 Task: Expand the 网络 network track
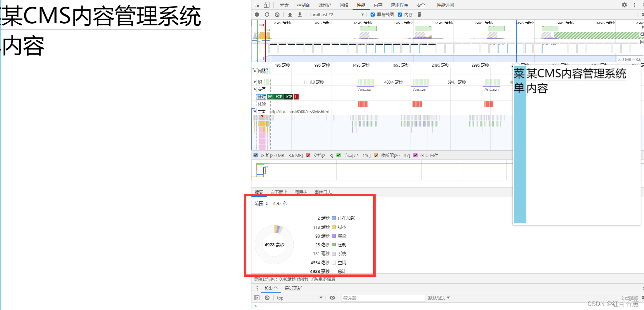tap(255, 71)
